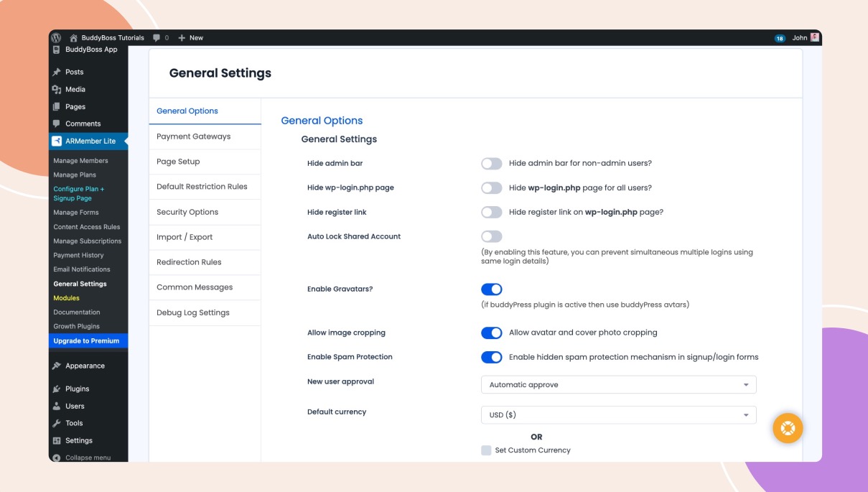The width and height of the screenshot is (868, 492).
Task: Select the General Options tab
Action: click(205, 111)
